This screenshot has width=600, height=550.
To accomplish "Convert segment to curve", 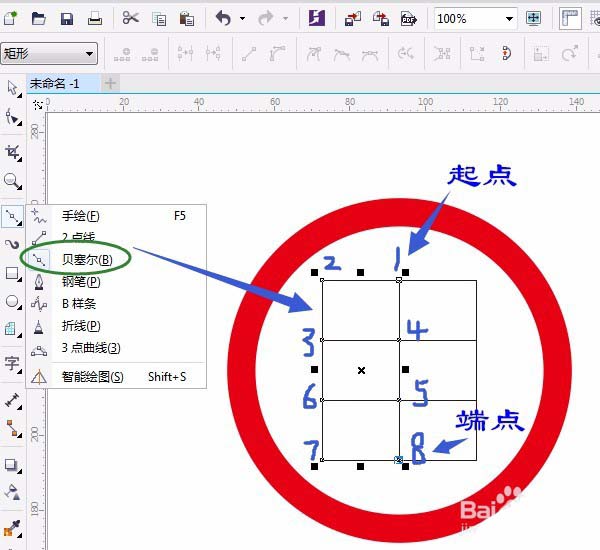I will pyautogui.click(x=277, y=54).
